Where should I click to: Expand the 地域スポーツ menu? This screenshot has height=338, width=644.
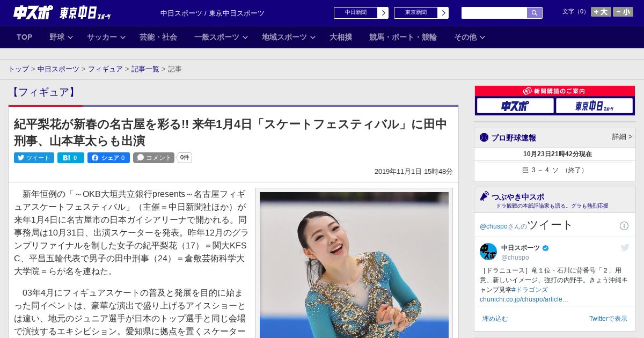pyautogui.click(x=289, y=37)
